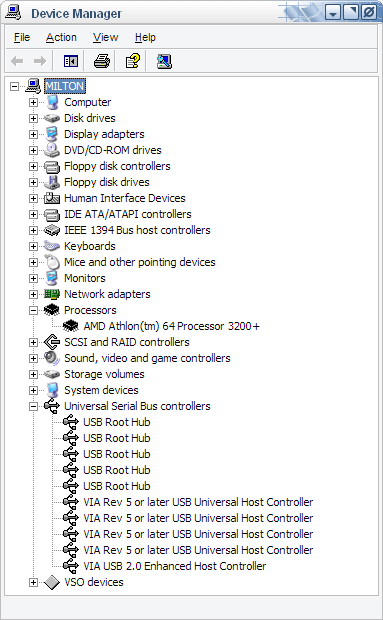This screenshot has width=383, height=620.
Task: Click the IDE ATA/ATAPI controllers icon
Action: coord(52,214)
